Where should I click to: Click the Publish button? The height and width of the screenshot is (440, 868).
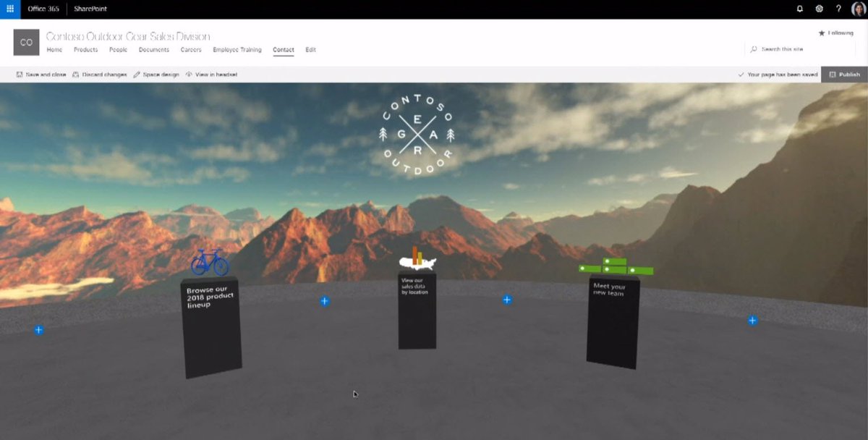click(x=845, y=74)
